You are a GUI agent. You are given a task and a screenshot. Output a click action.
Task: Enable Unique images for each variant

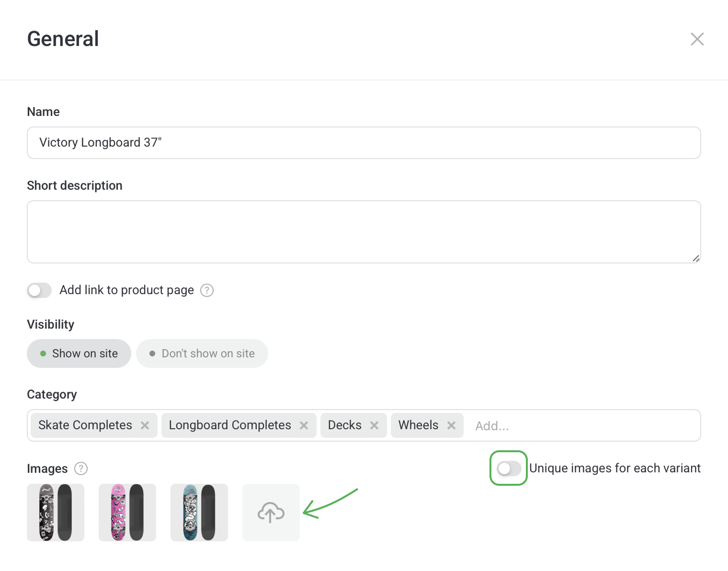(x=509, y=468)
